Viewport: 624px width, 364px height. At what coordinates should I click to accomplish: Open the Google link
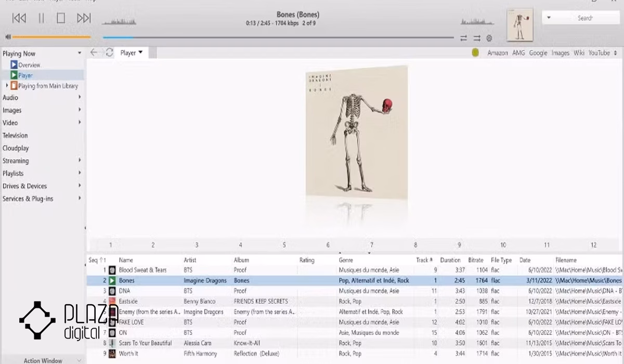pos(538,53)
